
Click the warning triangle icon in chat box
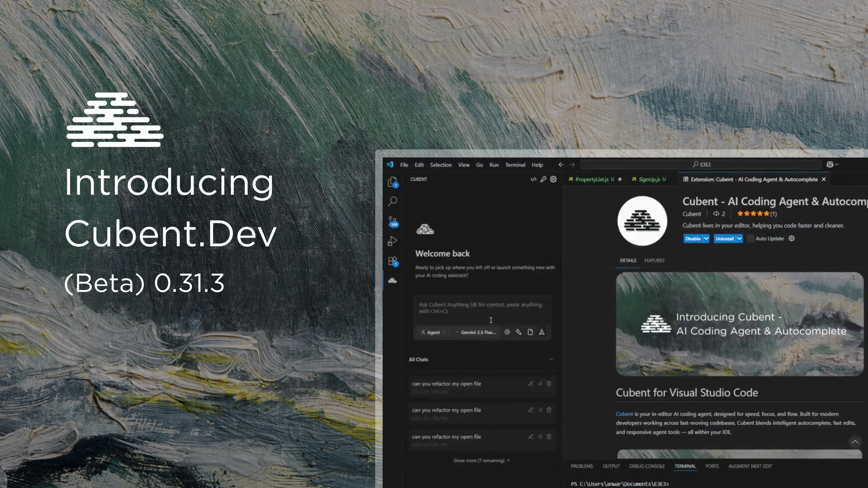coord(542,332)
